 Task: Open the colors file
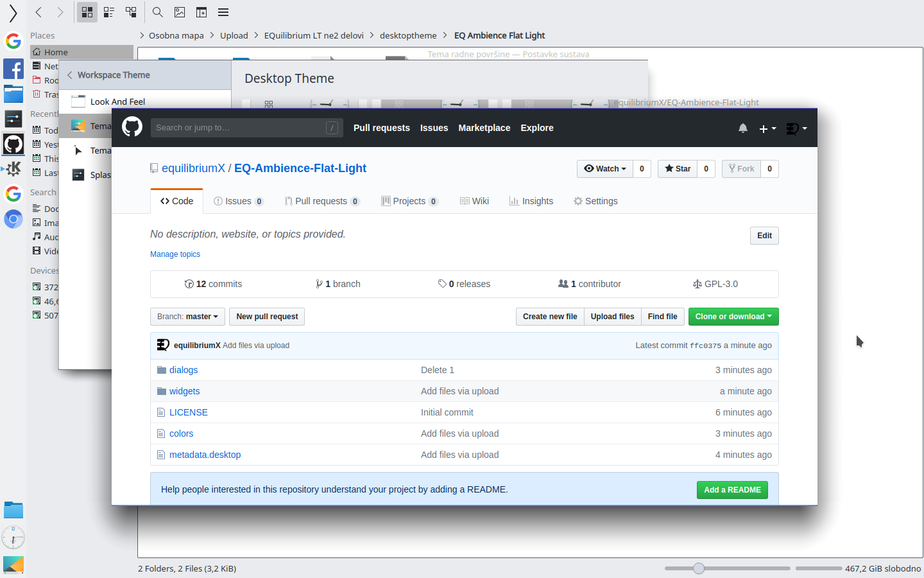click(x=181, y=433)
